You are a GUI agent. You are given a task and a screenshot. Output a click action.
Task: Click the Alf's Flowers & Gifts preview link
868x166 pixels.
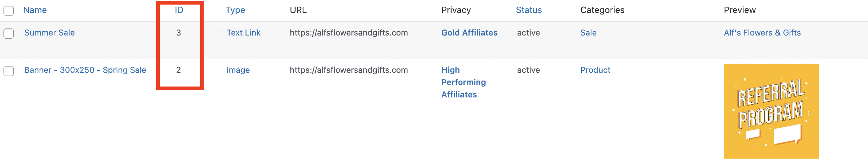point(762,33)
